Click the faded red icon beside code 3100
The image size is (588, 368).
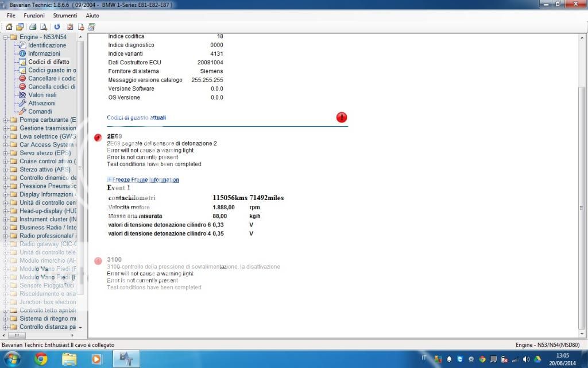coord(98,260)
